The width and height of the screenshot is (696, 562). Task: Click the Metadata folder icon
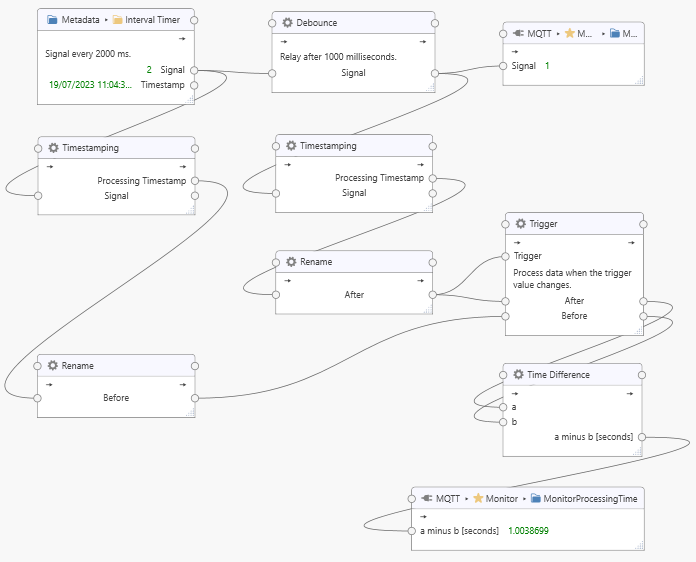pyautogui.click(x=53, y=19)
